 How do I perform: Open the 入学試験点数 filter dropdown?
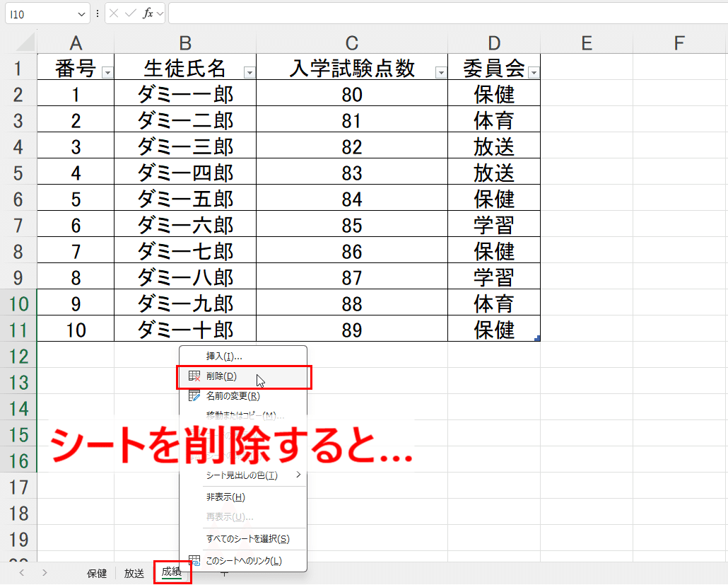tap(440, 72)
